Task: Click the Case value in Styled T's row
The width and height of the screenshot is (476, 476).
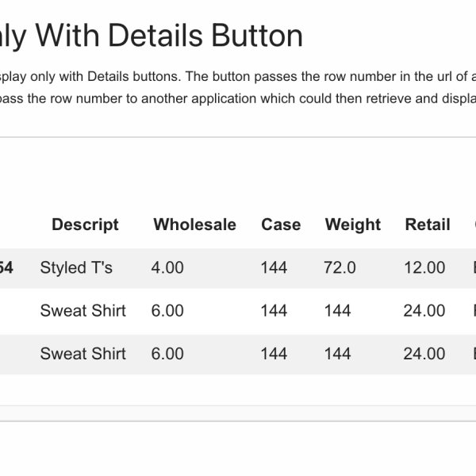Action: click(274, 268)
